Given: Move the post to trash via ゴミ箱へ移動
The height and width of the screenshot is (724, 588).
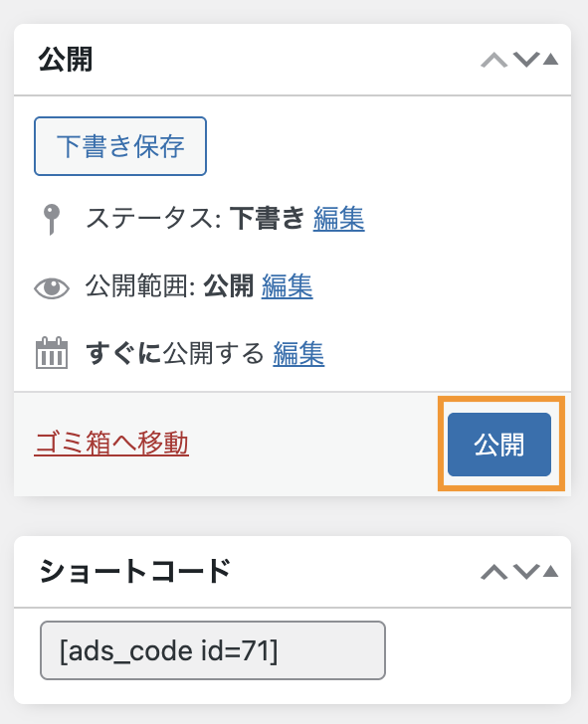Looking at the screenshot, I should pyautogui.click(x=111, y=444).
